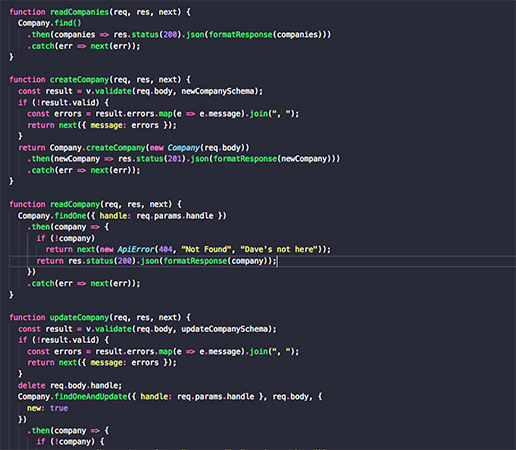Click the Company.find() call

pyautogui.click(x=49, y=23)
